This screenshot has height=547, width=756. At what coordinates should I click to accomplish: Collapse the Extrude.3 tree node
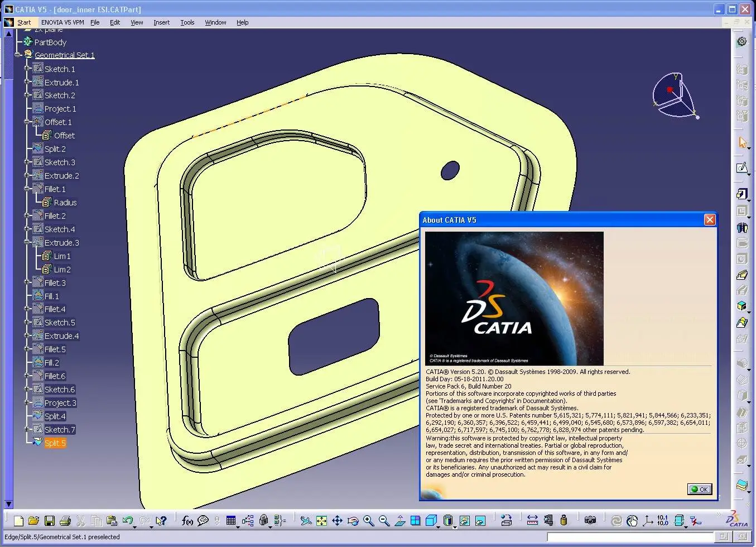pos(27,242)
